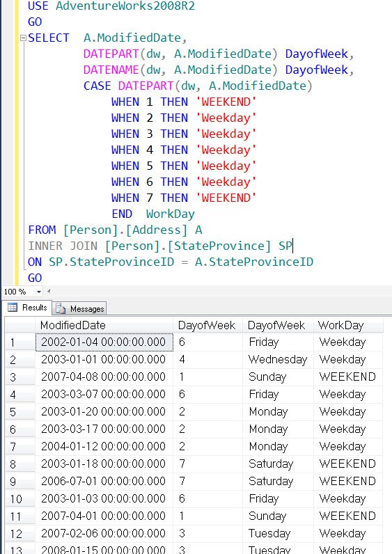
Task: Select cell 2004-01-12 00:00:00.000
Action: (x=104, y=447)
